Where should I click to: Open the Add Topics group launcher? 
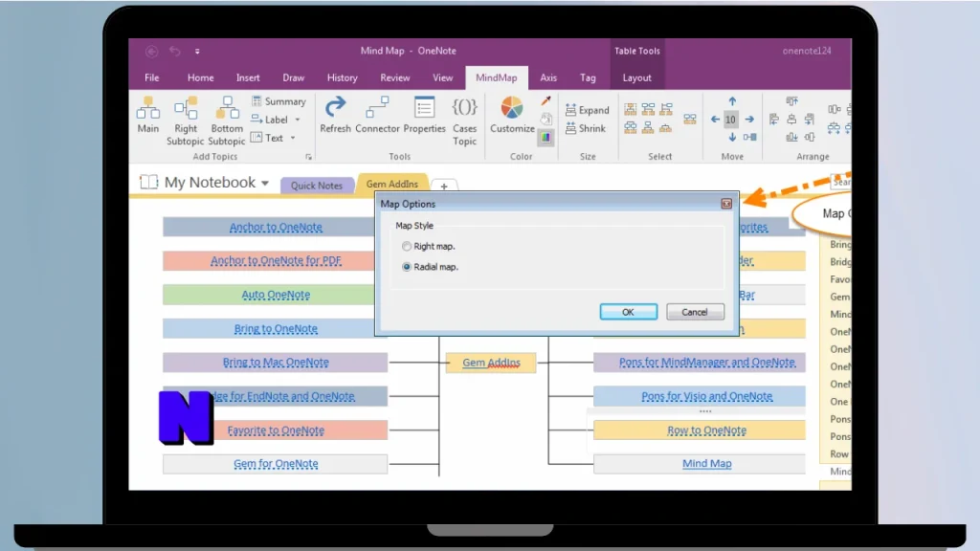[308, 157]
